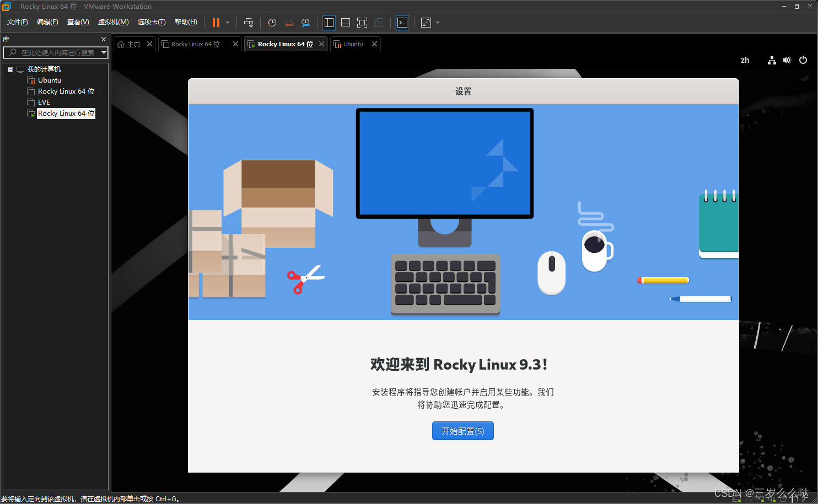The height and width of the screenshot is (504, 818).
Task: Click the network status icon in the guest top bar
Action: click(772, 60)
